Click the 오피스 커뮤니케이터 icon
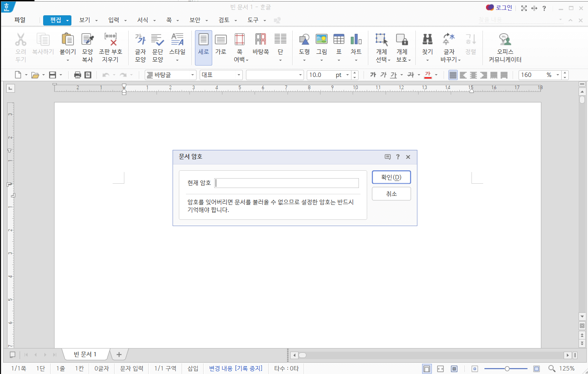The image size is (588, 374). 505,39
